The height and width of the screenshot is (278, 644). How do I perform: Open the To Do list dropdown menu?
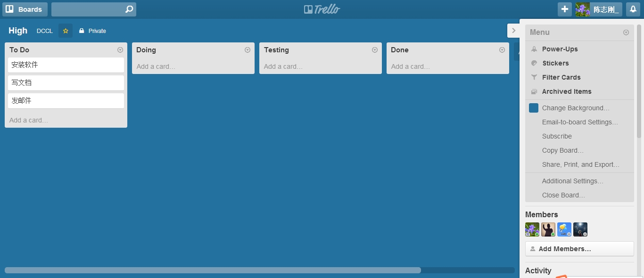(x=120, y=50)
